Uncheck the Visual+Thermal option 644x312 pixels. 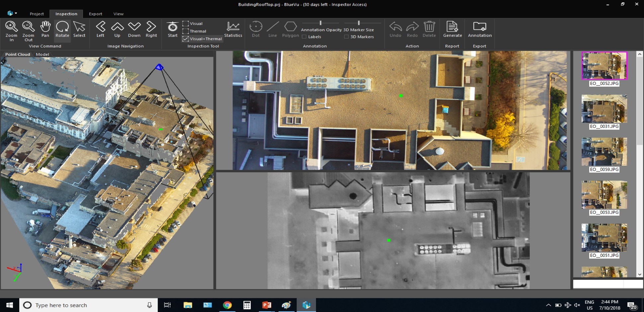pyautogui.click(x=186, y=39)
